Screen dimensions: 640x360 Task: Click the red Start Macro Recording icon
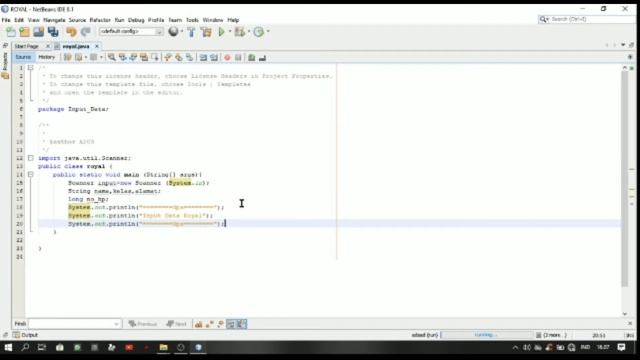(227, 58)
